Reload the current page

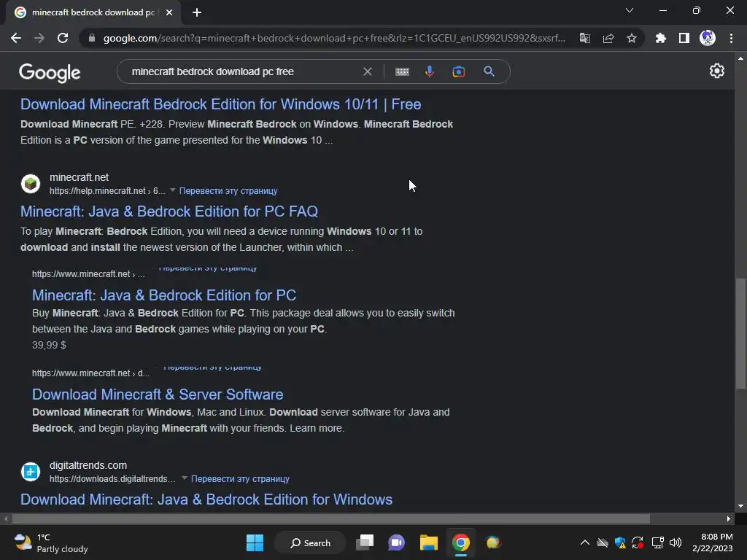[x=63, y=38]
